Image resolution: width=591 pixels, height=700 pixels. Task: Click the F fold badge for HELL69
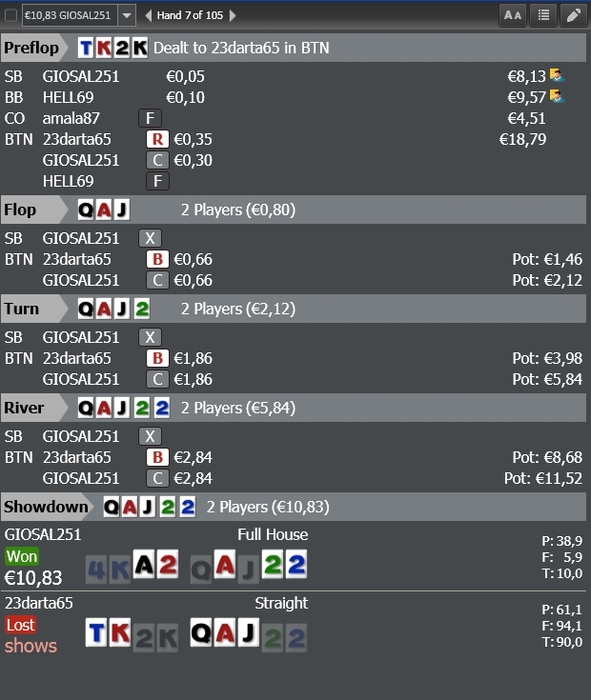(x=158, y=181)
